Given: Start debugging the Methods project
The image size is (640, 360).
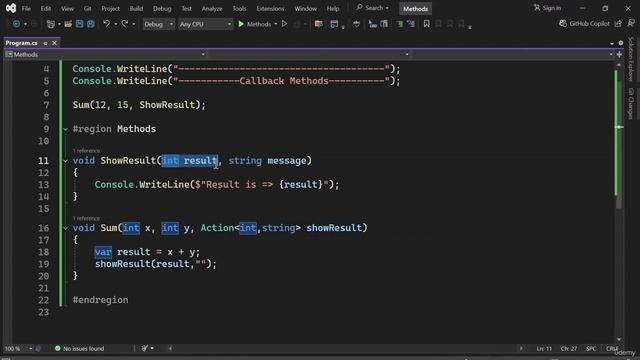Looking at the screenshot, I should [x=254, y=24].
